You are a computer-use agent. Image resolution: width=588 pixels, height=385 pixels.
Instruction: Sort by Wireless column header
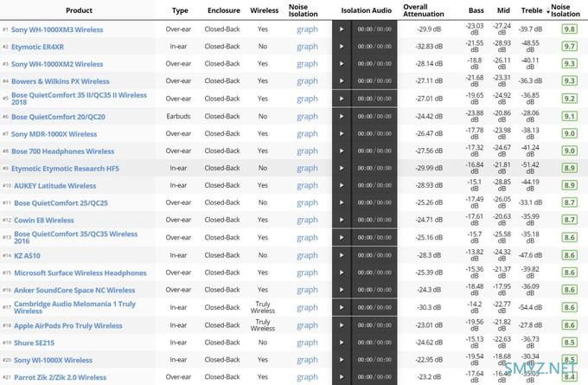(x=265, y=10)
